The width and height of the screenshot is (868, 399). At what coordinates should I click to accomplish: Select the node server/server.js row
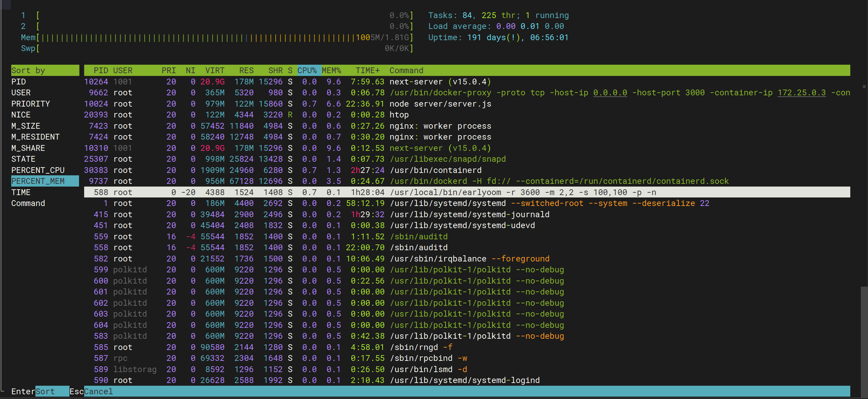(440, 104)
